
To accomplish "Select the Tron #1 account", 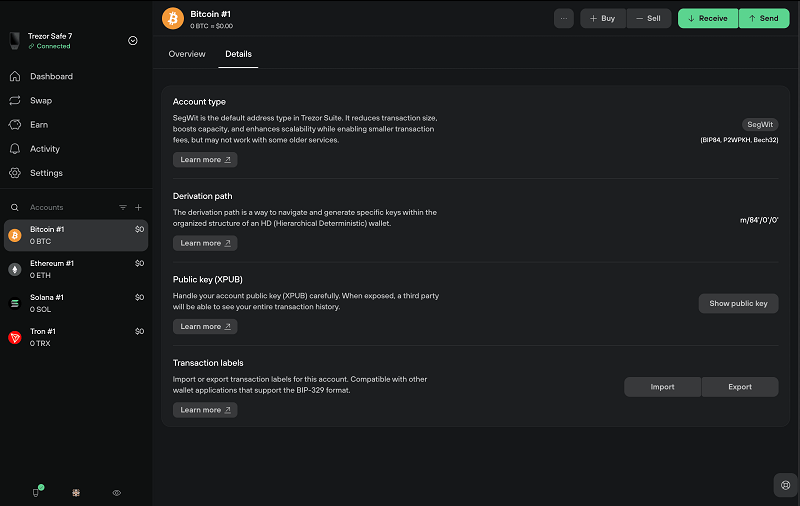I will (76, 337).
